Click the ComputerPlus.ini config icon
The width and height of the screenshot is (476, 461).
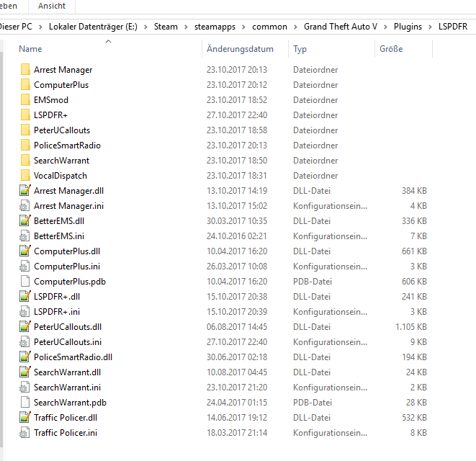click(25, 267)
